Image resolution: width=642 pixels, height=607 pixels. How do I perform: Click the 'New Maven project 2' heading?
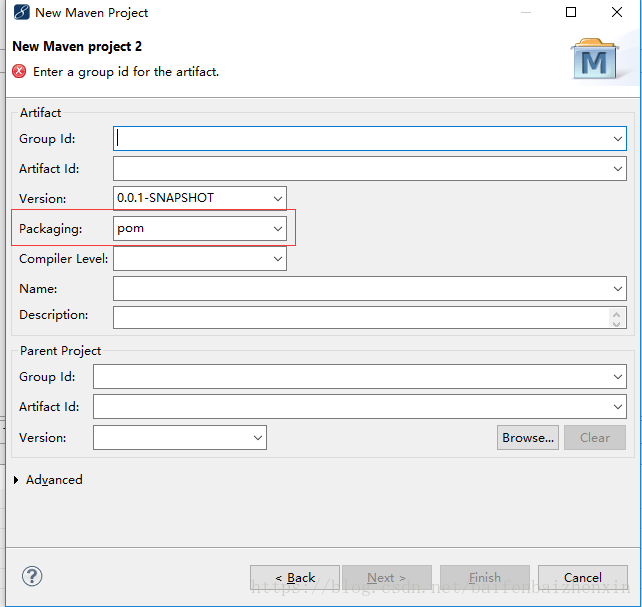[x=77, y=47]
